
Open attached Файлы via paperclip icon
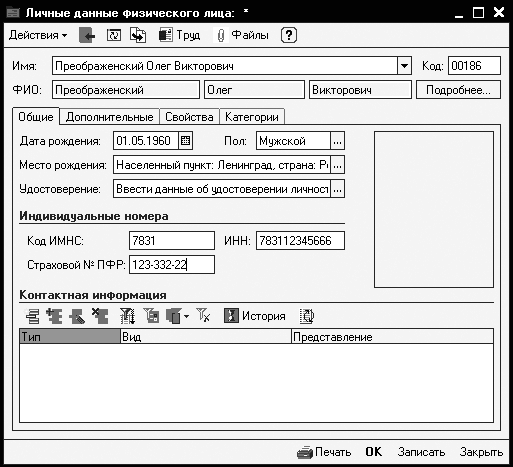241,35
